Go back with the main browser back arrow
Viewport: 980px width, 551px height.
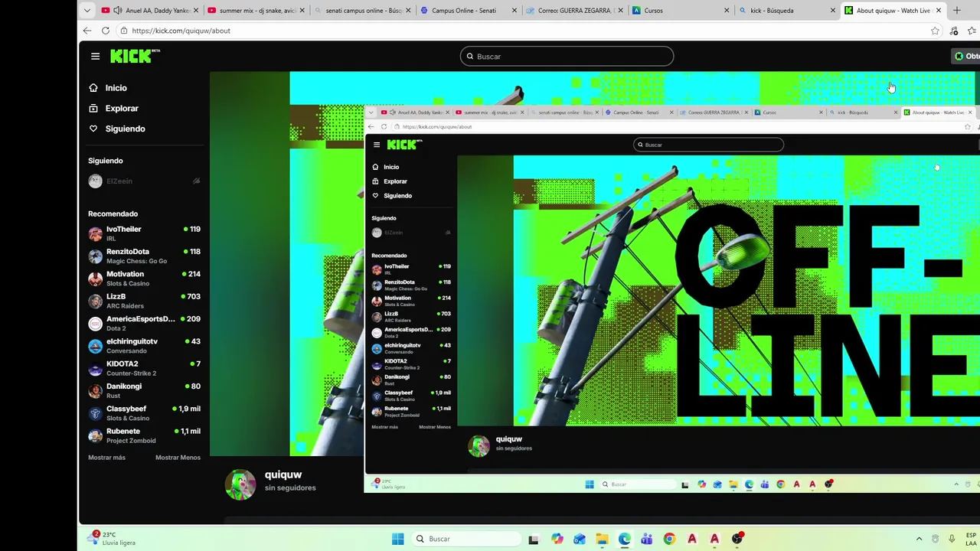(87, 31)
